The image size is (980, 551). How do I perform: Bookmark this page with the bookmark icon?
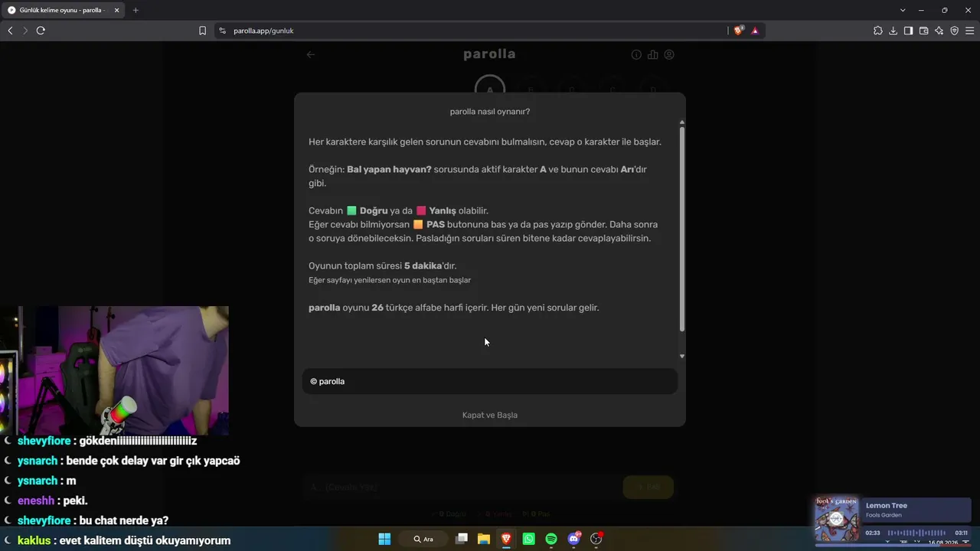(x=203, y=31)
